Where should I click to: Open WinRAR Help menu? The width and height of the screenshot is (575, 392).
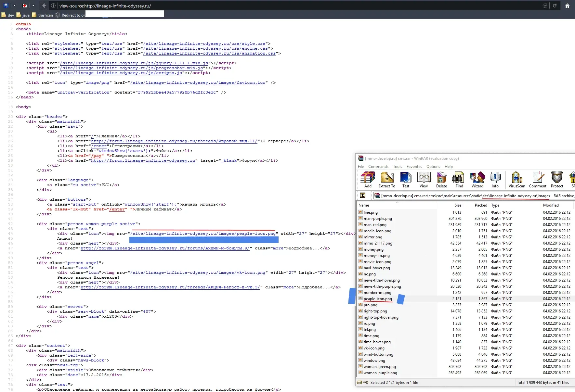point(449,167)
